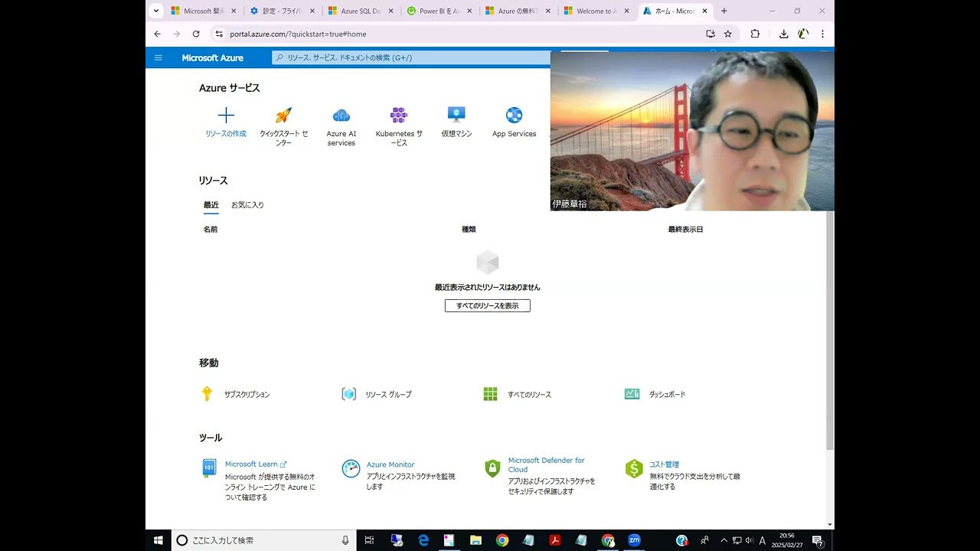Click the browser address bar URL
This screenshot has height=551, width=980.
click(x=299, y=34)
